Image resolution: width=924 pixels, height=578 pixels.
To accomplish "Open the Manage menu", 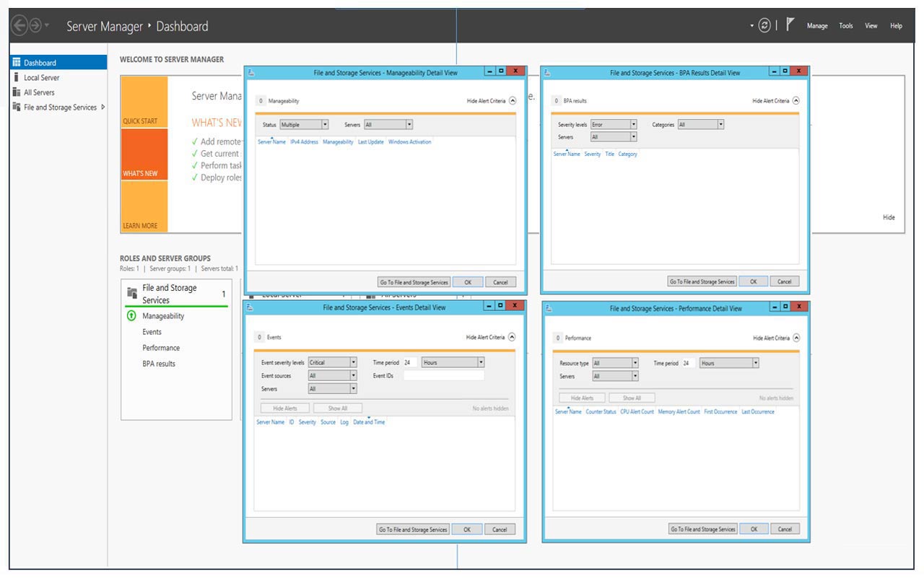I will tap(817, 26).
